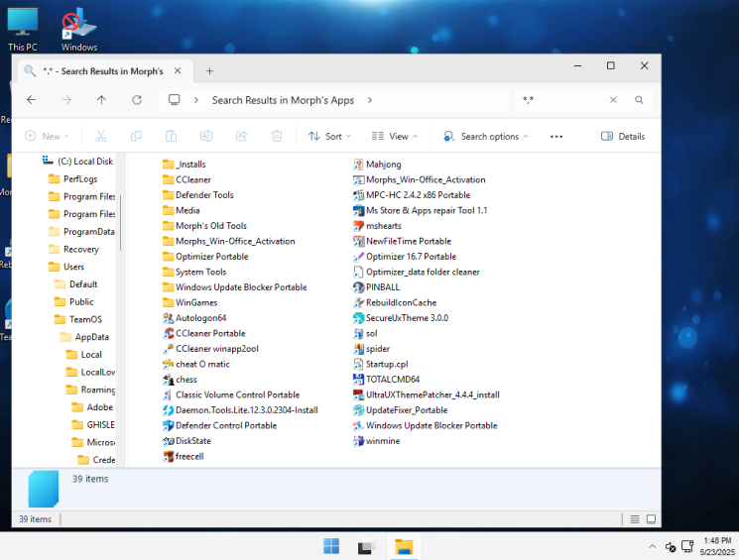
Task: Select the mshearts game item
Action: (x=378, y=226)
